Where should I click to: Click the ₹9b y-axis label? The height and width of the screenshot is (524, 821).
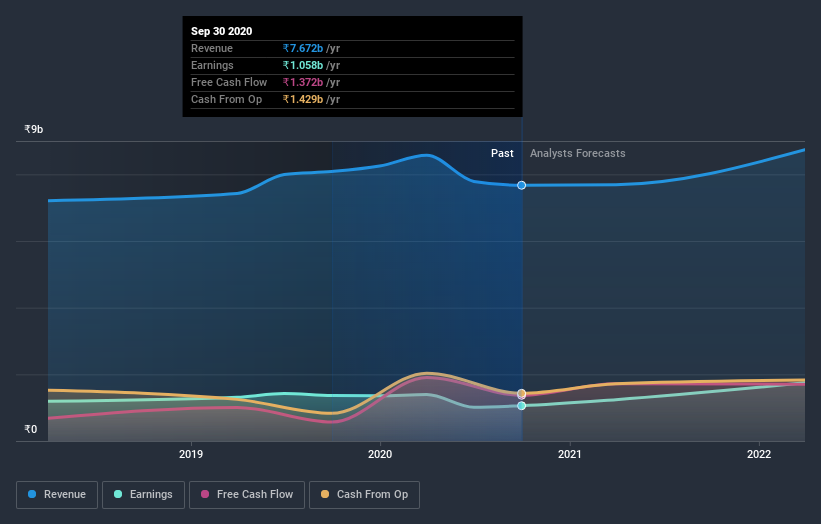pyautogui.click(x=34, y=129)
